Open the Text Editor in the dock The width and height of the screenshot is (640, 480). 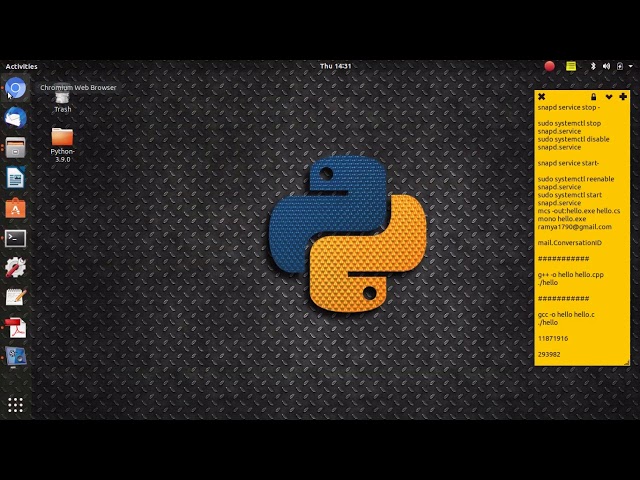[16, 298]
